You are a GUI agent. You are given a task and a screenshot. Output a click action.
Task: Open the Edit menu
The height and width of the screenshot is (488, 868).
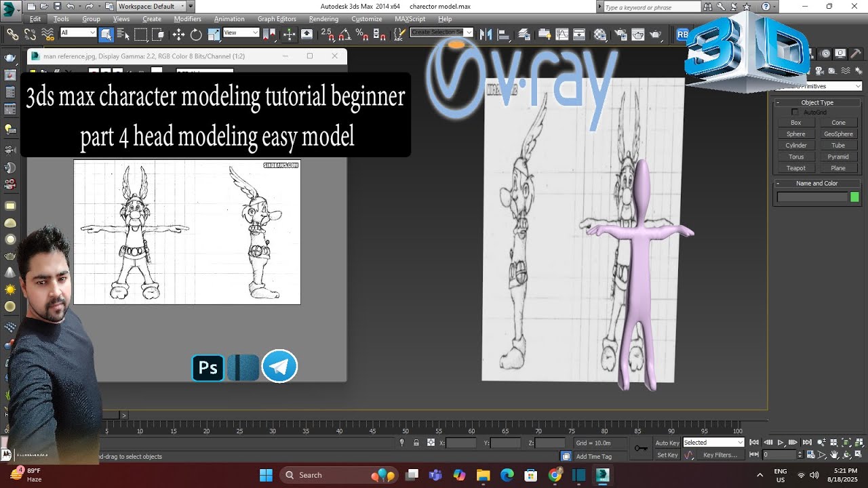click(35, 19)
